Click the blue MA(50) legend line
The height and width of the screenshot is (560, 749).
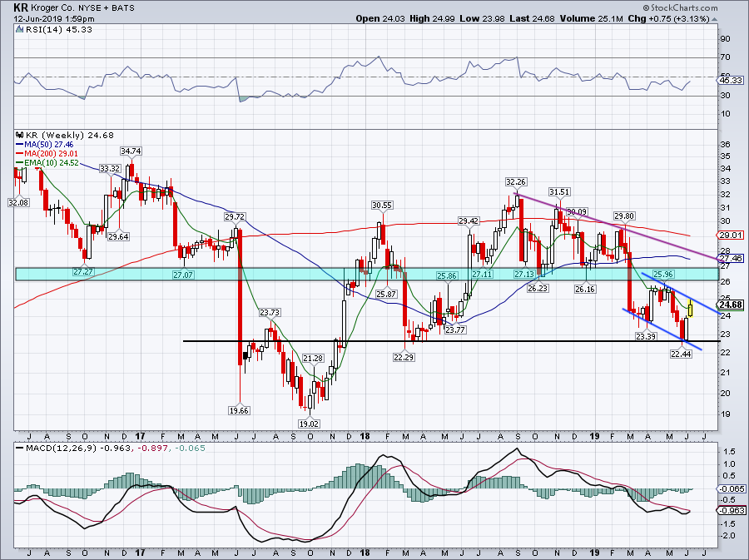20,144
